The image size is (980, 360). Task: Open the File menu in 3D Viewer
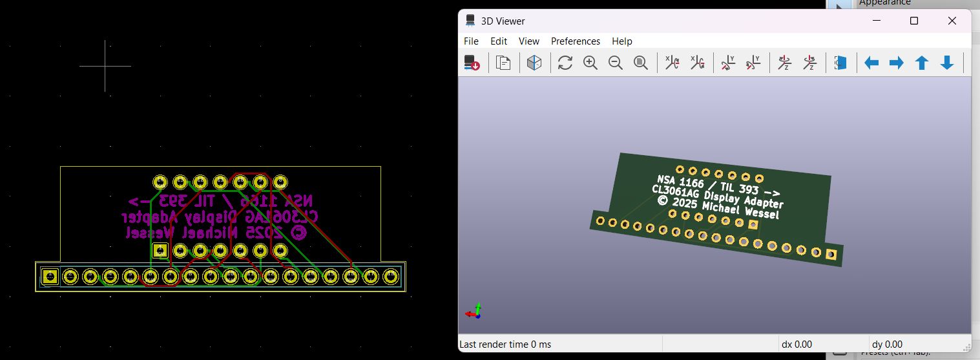click(x=471, y=41)
